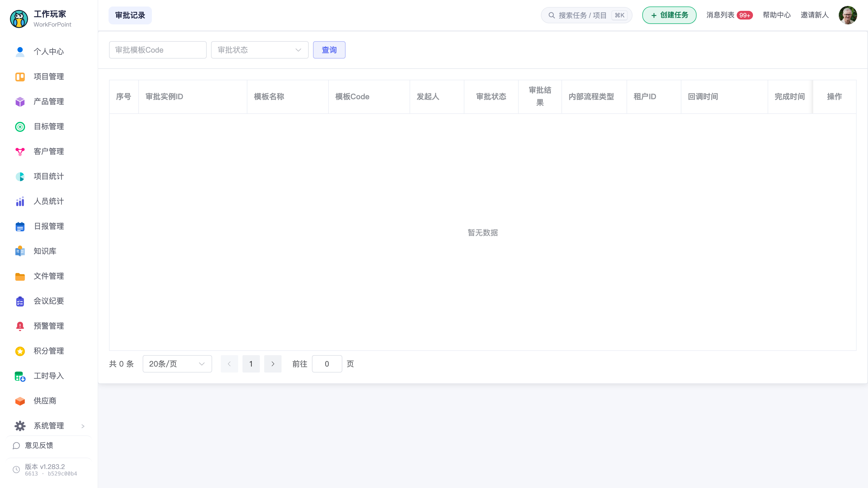Image resolution: width=868 pixels, height=488 pixels.
Task: Open 帮助中心 in the header
Action: tap(777, 15)
